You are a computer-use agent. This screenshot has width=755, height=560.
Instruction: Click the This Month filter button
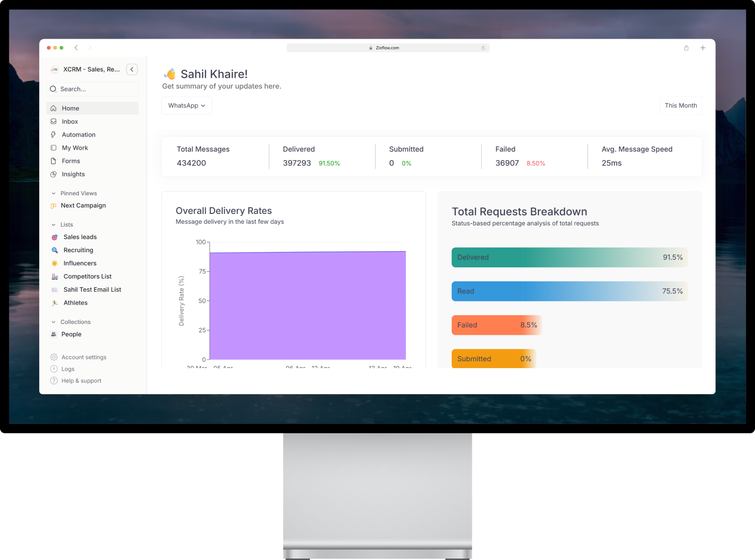click(681, 105)
